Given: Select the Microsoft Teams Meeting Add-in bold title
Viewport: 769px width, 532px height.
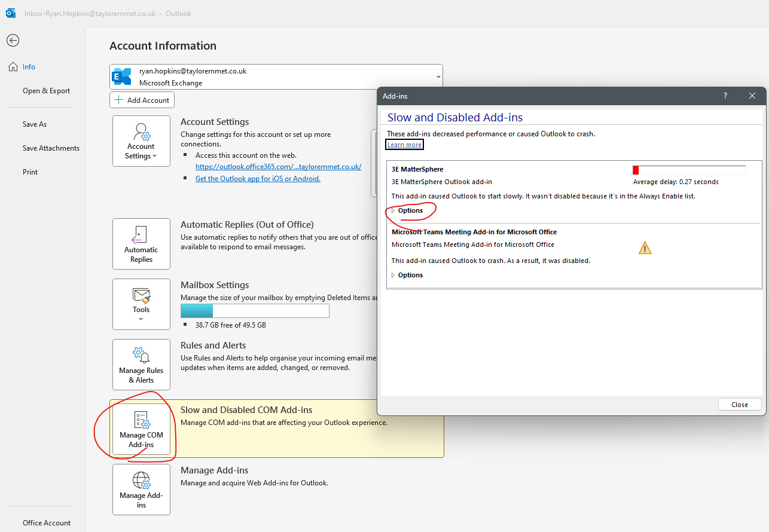Looking at the screenshot, I should click(x=474, y=232).
